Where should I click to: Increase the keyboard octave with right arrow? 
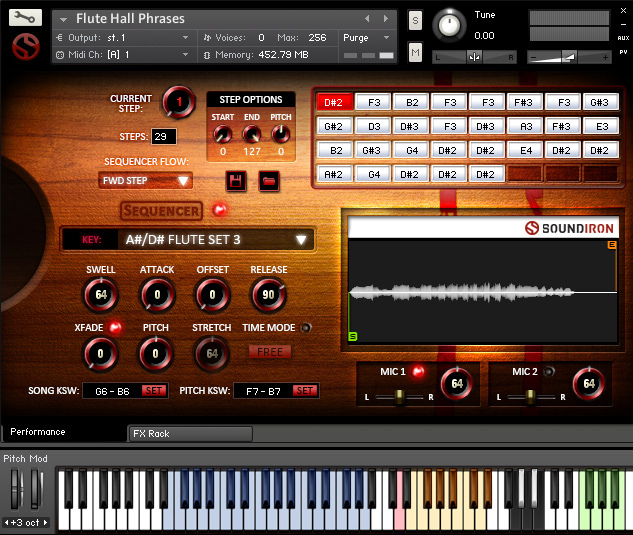click(x=45, y=522)
